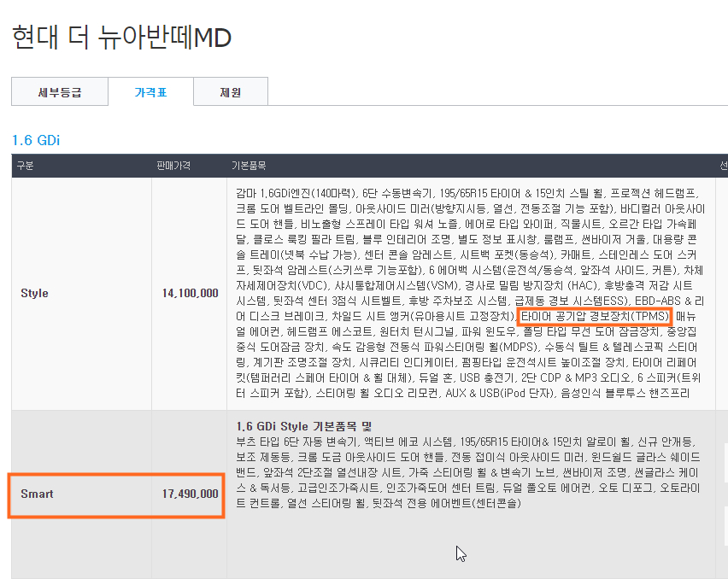The width and height of the screenshot is (728, 579).
Task: Click the 타이어 공기압 경보장치(TPMS) text
Action: pos(595,317)
